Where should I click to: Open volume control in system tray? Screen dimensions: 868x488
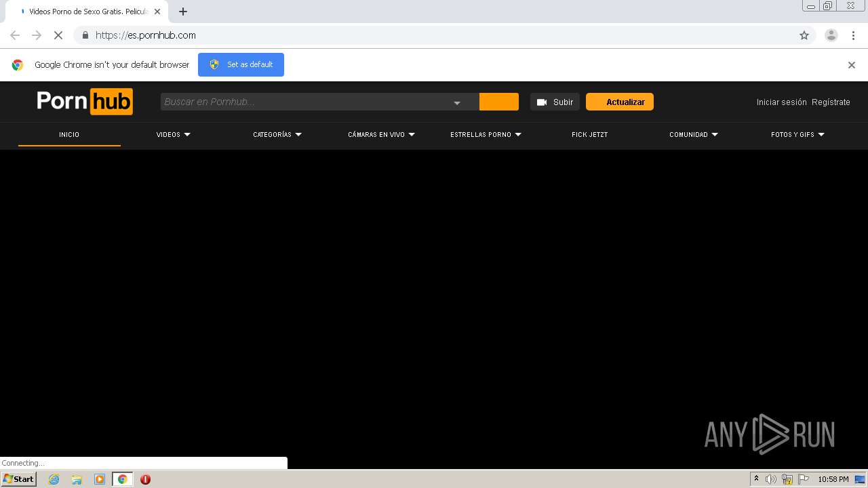point(771,479)
